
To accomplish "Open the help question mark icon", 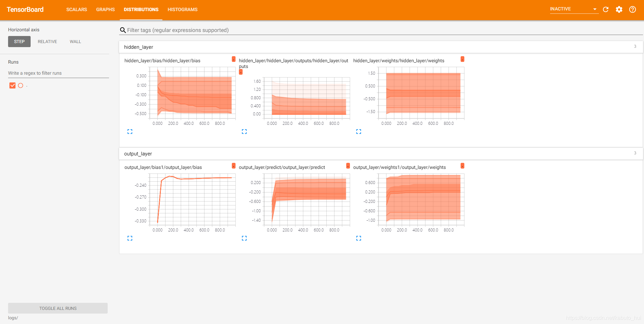I will coord(633,9).
